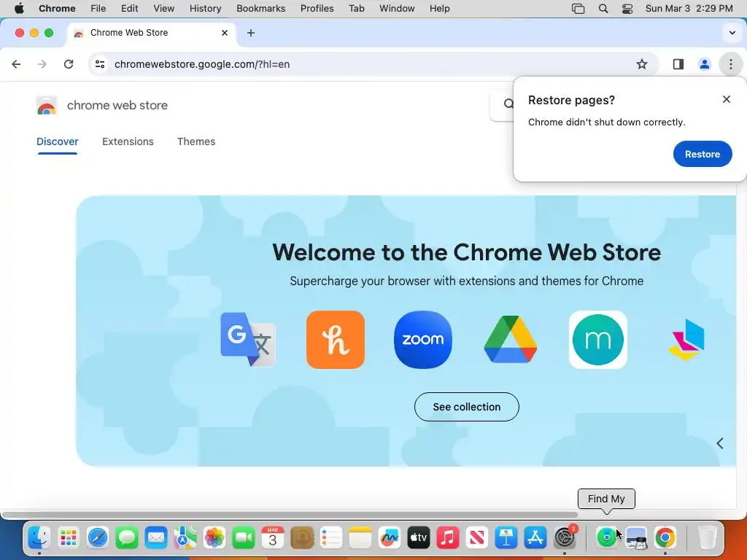Image resolution: width=747 pixels, height=560 pixels.
Task: Click the Chrome Web Store logo
Action: point(47,105)
